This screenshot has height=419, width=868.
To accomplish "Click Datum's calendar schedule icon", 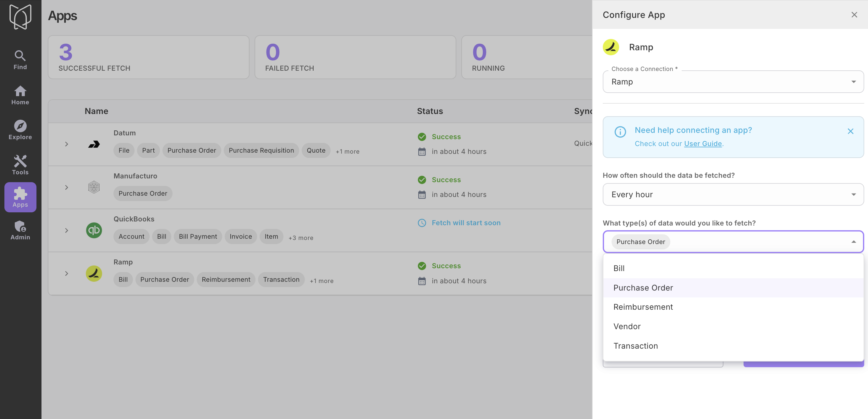I will (x=422, y=152).
